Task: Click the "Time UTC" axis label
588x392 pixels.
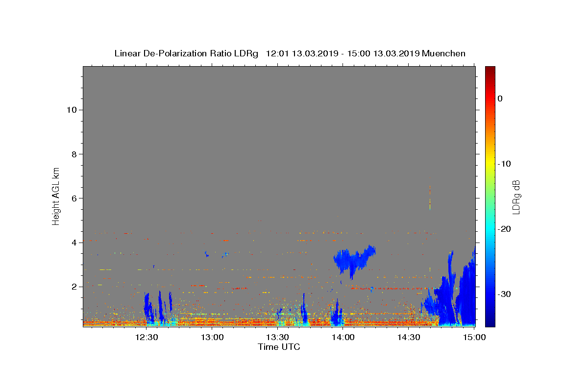Action: point(279,347)
